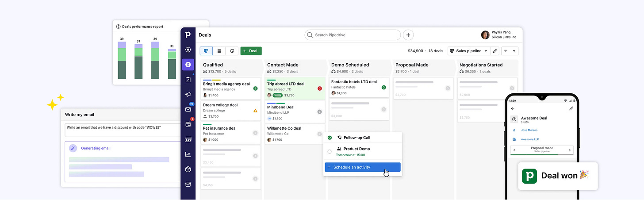Click the $34,900 · 13 deals summary
This screenshot has width=644, height=200.
[x=425, y=51]
